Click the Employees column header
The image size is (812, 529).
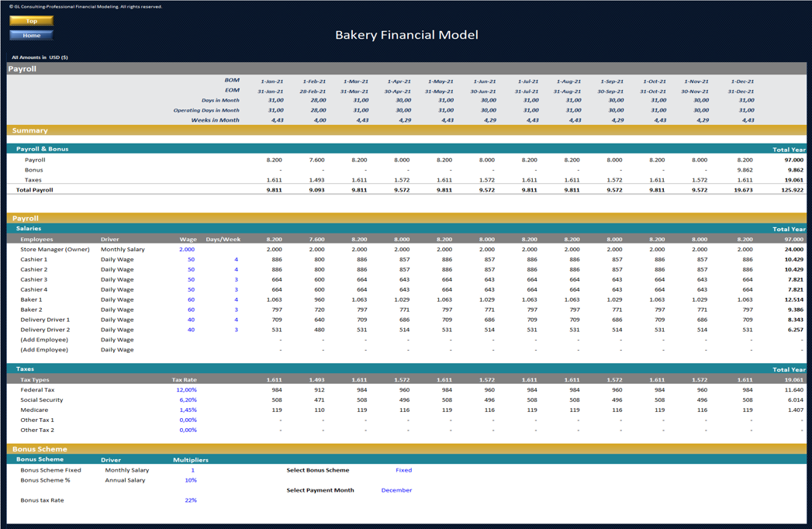36,240
